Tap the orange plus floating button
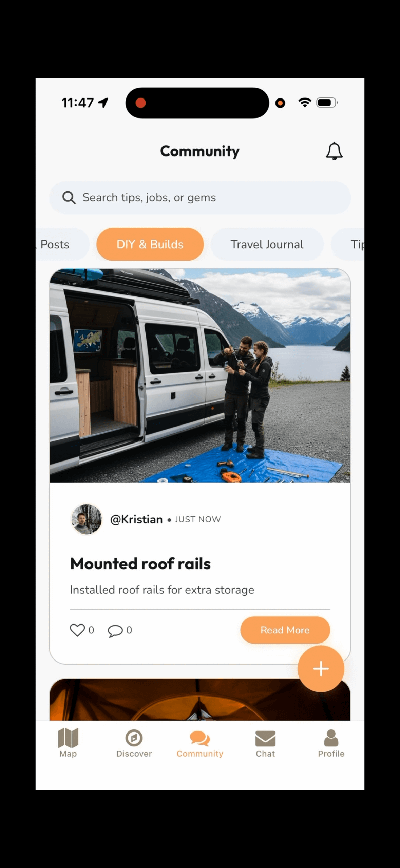Viewport: 400px width, 868px height. 321,669
